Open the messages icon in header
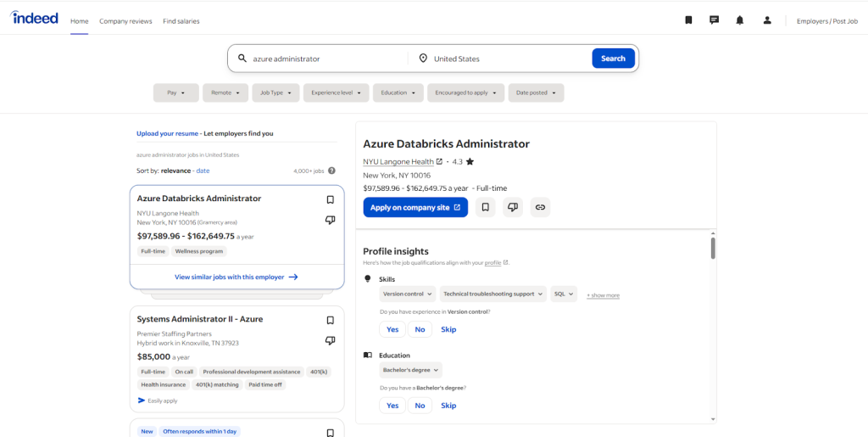Viewport: 868px width, 437px height. coord(714,20)
